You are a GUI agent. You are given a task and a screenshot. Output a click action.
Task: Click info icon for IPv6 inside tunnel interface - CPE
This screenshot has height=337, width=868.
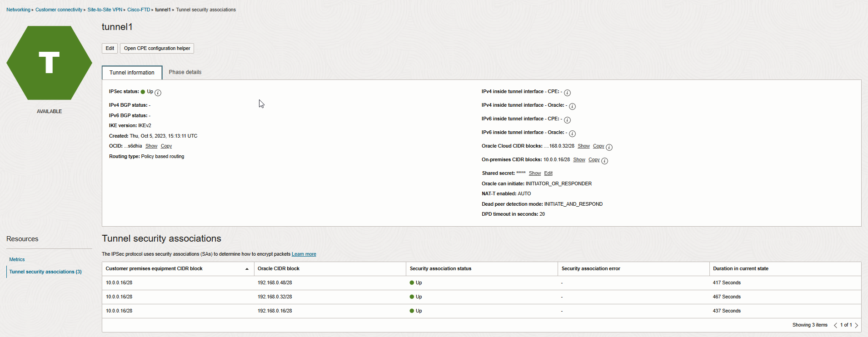567,120
